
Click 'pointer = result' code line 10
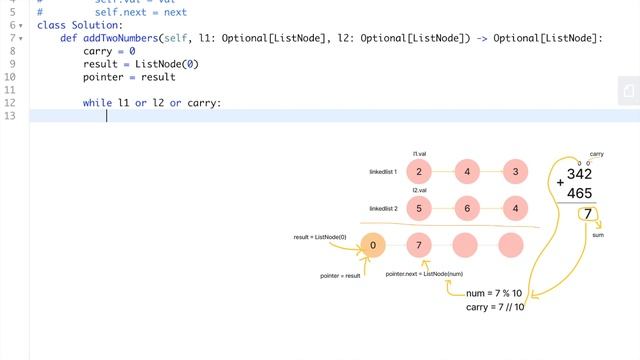pos(129,77)
